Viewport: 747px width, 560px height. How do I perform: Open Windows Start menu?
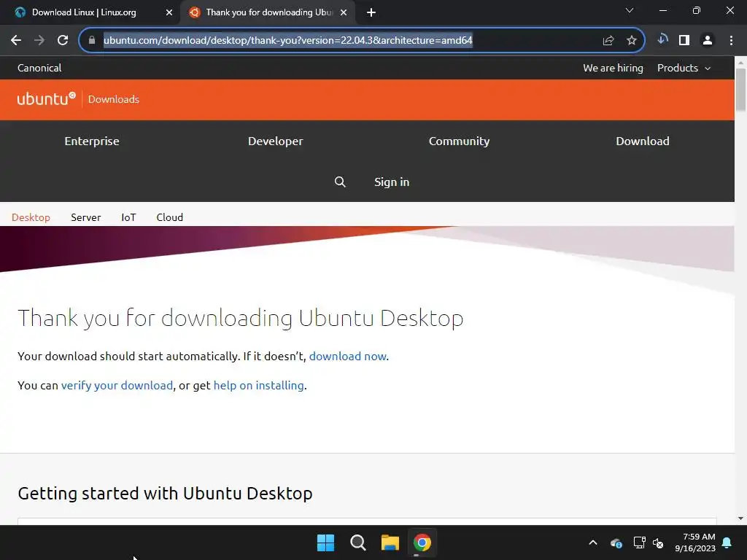(x=326, y=542)
